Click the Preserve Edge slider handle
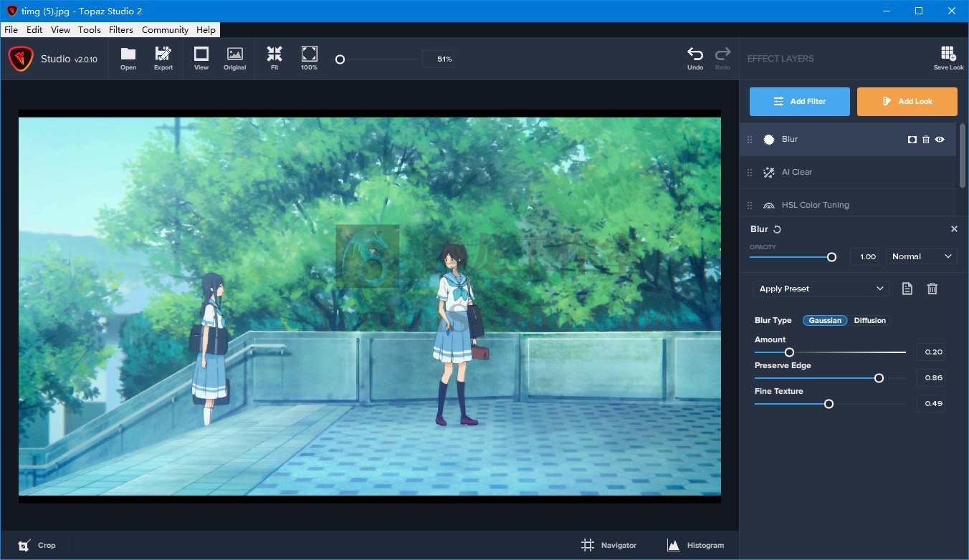The image size is (969, 560). (x=879, y=378)
